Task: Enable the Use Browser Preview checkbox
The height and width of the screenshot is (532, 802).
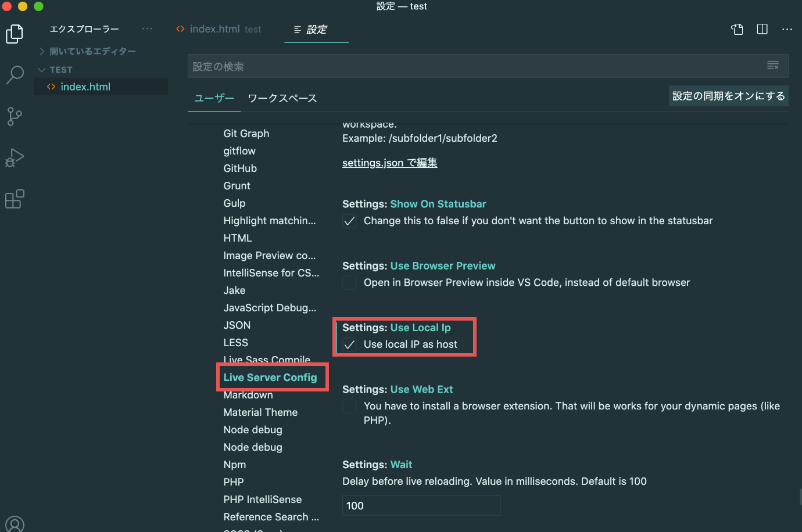Action: coord(349,283)
